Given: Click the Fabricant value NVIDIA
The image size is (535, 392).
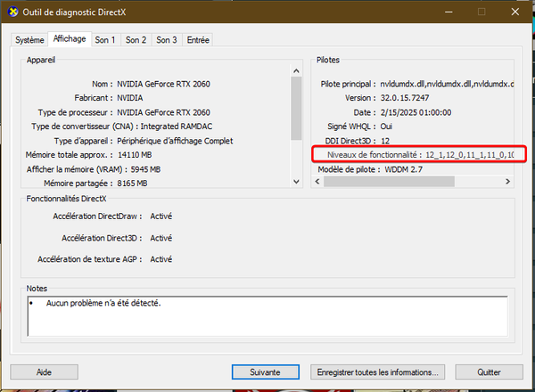Looking at the screenshot, I should pyautogui.click(x=130, y=98).
